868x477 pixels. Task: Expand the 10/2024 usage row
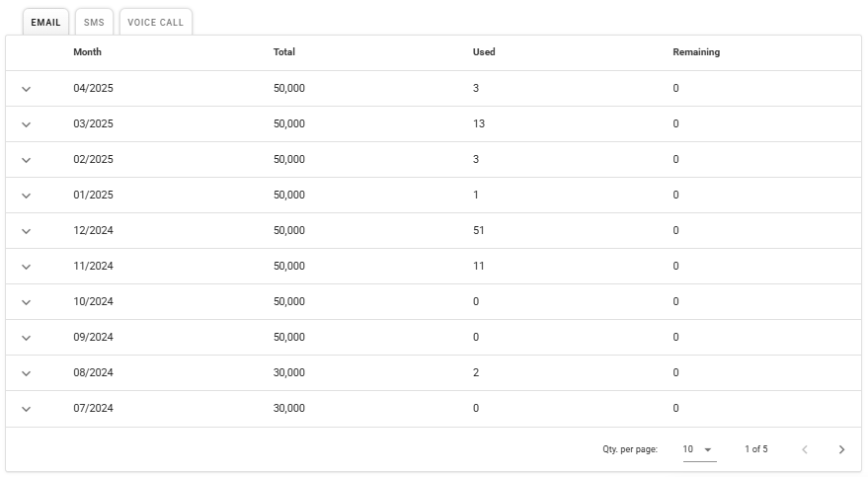pyautogui.click(x=27, y=302)
